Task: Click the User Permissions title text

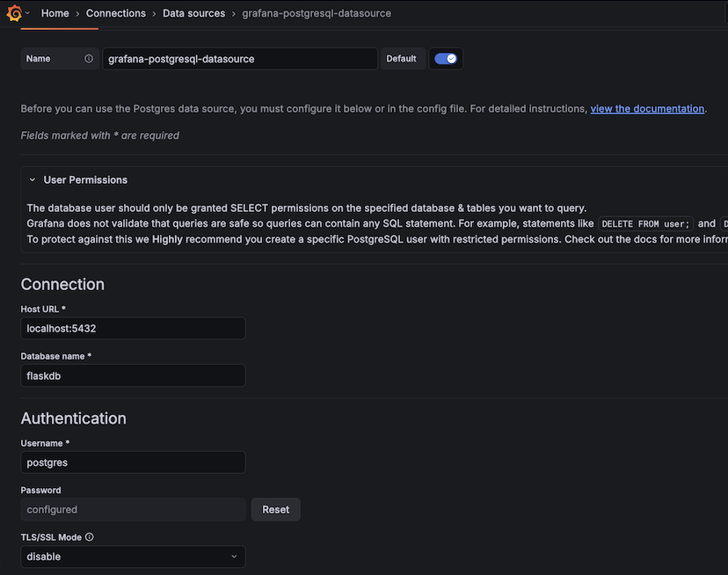Action: point(85,179)
